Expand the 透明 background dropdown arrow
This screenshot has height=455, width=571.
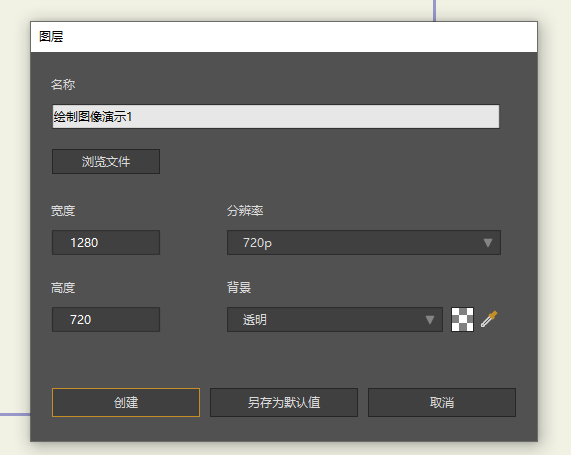point(430,320)
